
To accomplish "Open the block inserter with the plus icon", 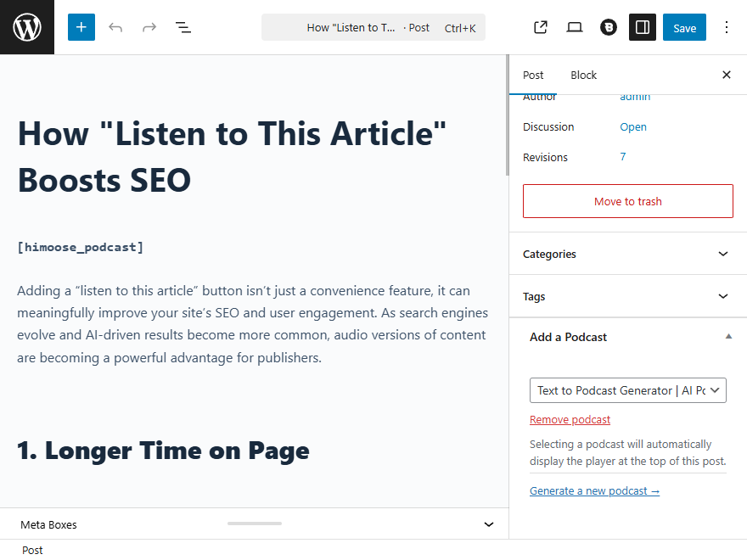I will tap(81, 26).
